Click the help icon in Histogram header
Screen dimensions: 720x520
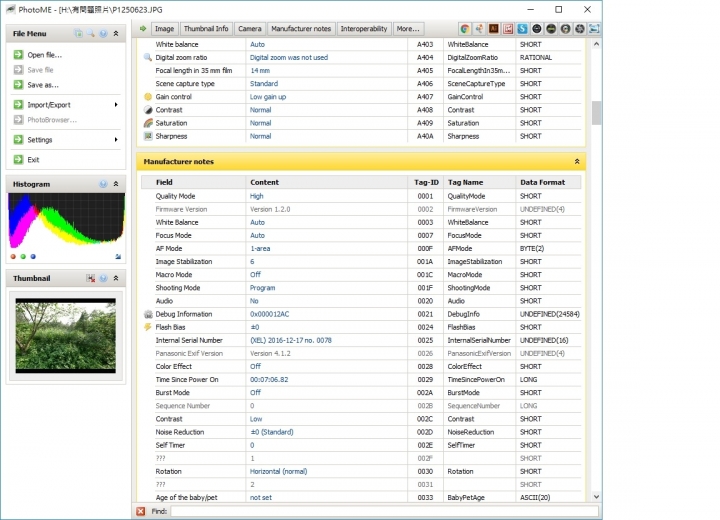103,184
